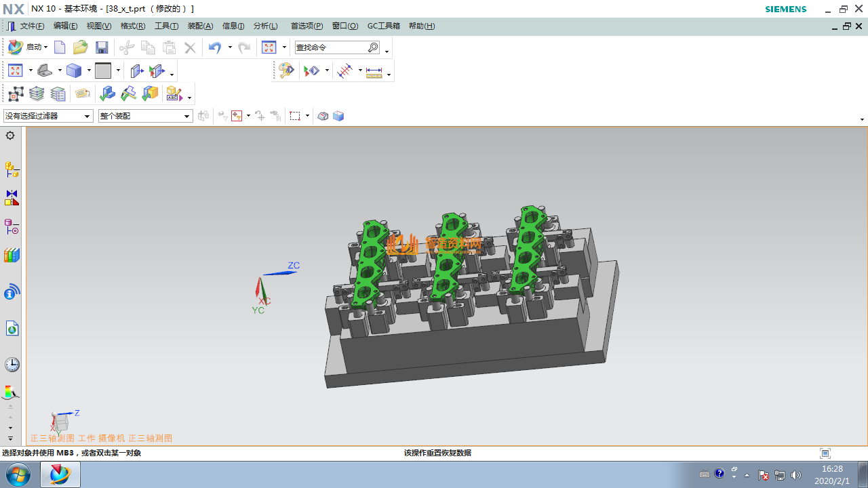Open the Reuse Library books icon

(12, 256)
